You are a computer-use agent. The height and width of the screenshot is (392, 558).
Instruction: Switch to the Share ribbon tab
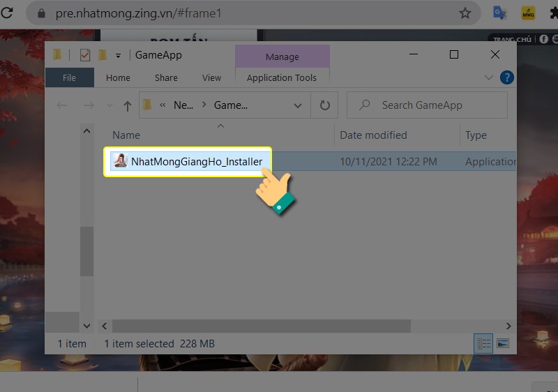coord(166,77)
